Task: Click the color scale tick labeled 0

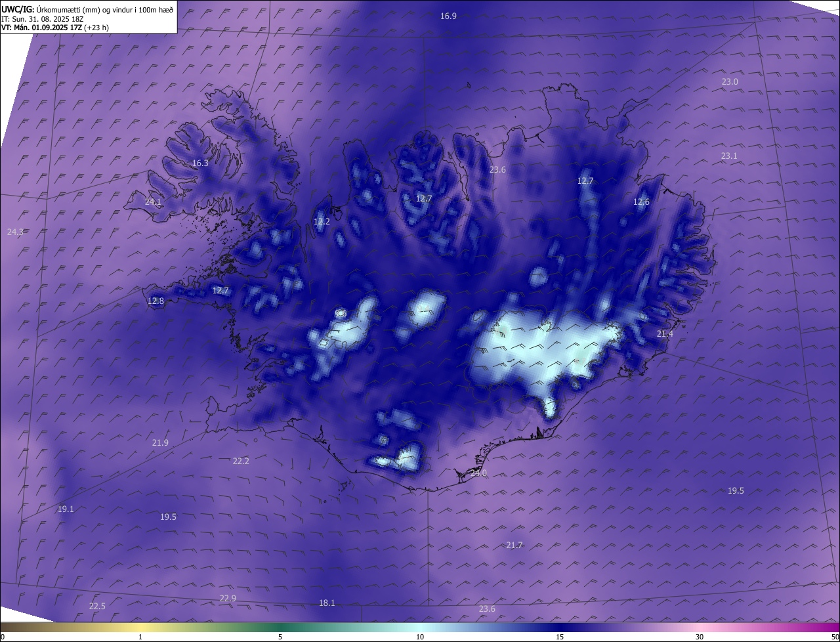Action: pyautogui.click(x=2, y=637)
